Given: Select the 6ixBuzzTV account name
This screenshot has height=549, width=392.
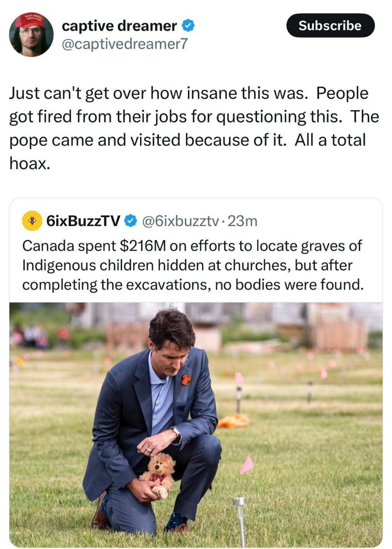Looking at the screenshot, I should pyautogui.click(x=83, y=221).
